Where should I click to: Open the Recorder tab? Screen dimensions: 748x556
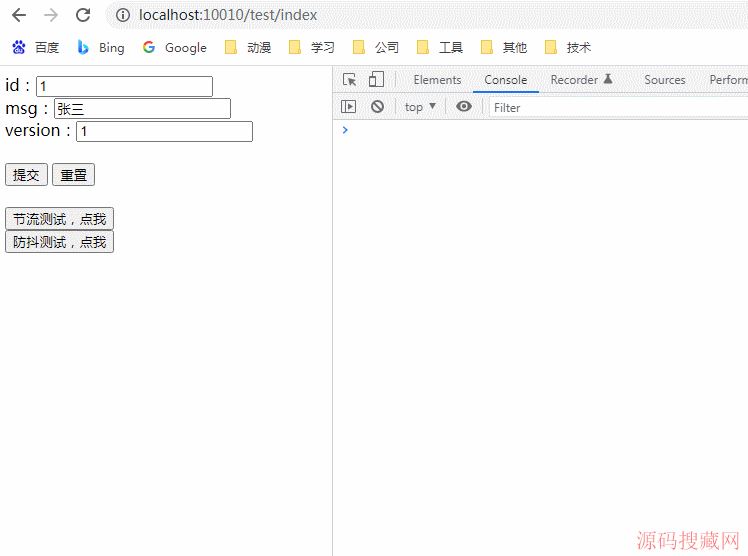tap(580, 80)
